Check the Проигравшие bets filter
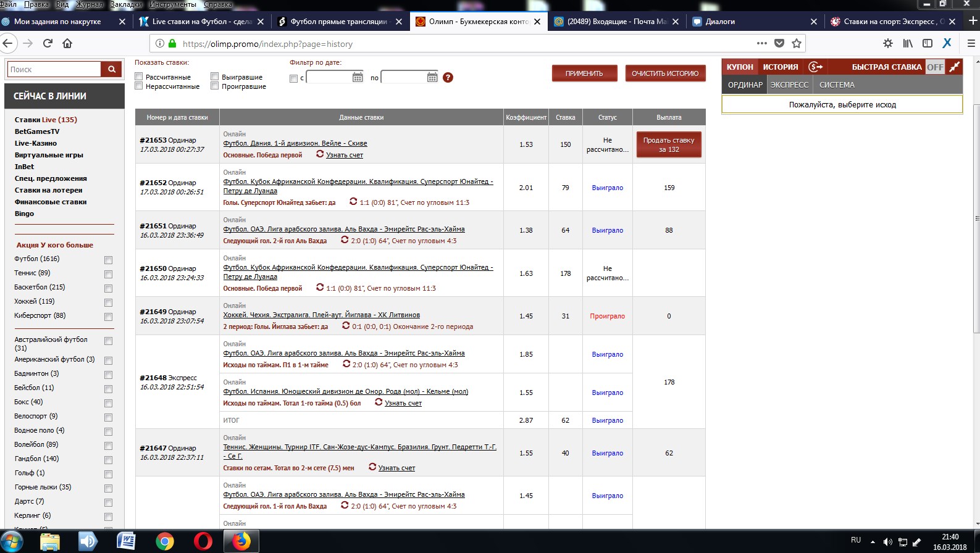This screenshot has width=980, height=553. [x=215, y=86]
